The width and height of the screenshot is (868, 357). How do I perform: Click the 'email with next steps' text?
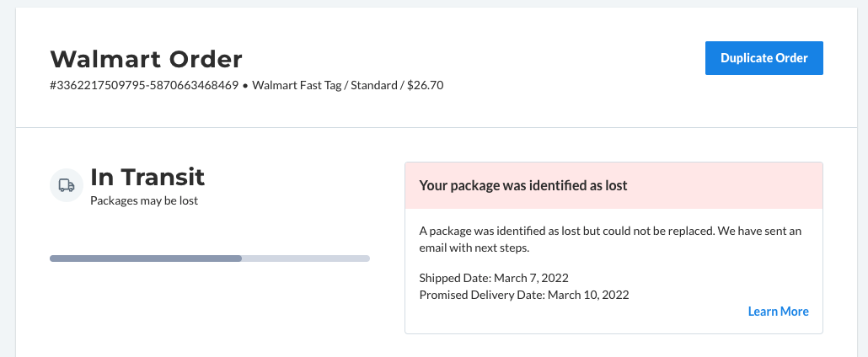[x=474, y=248]
